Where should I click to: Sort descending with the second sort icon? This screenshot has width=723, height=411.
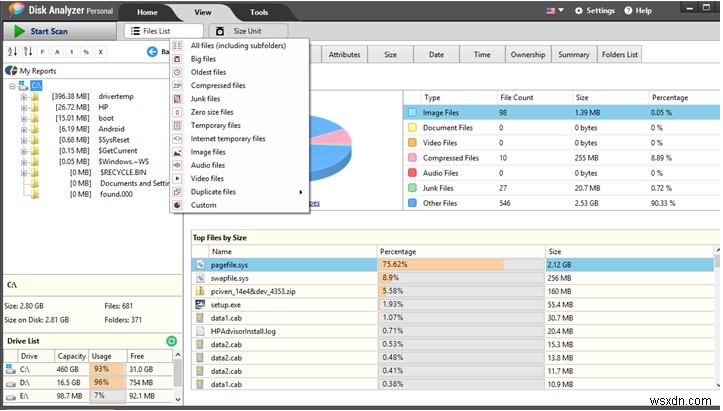28,52
